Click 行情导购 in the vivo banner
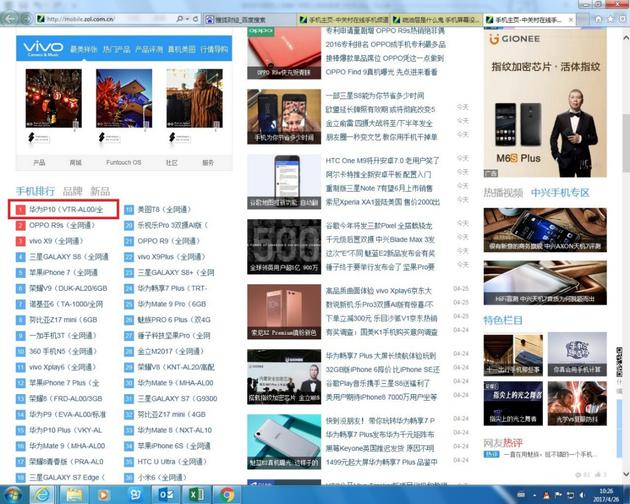 point(214,49)
